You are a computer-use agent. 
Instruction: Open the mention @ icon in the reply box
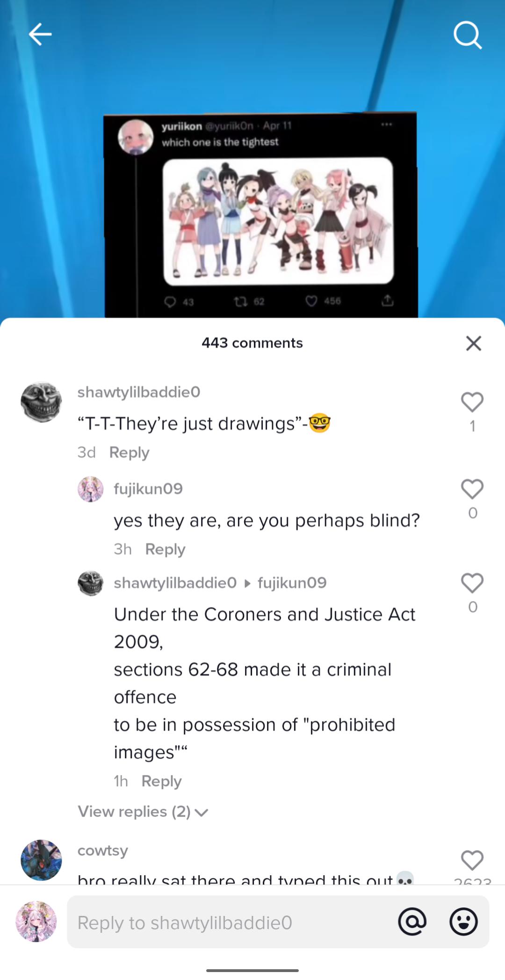coord(412,921)
